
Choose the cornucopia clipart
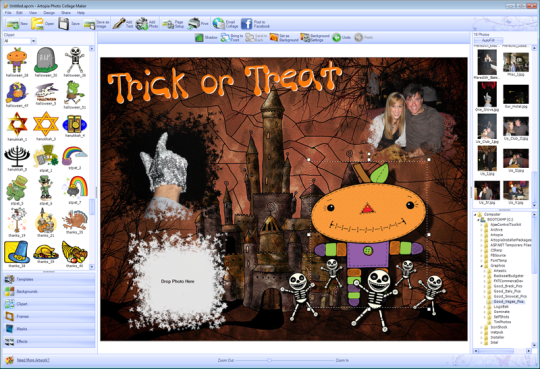pos(75,254)
